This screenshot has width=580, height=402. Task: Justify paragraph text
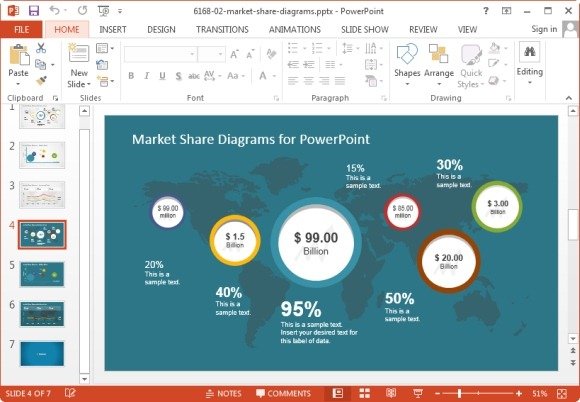(340, 80)
